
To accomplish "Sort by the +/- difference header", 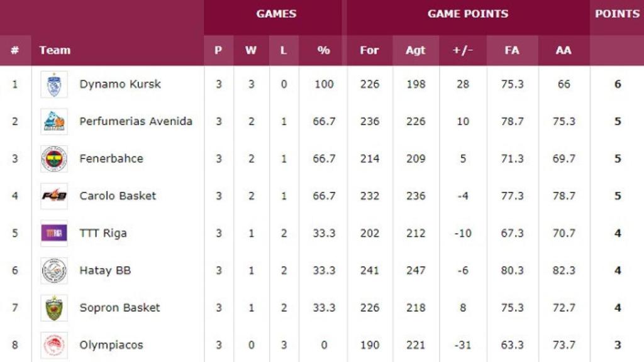I will click(463, 50).
